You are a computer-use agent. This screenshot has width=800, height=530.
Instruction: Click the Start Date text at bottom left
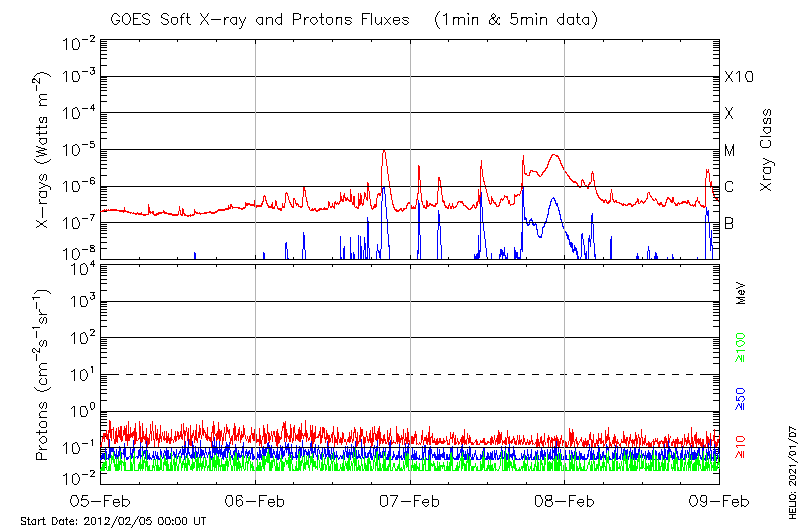click(113, 521)
